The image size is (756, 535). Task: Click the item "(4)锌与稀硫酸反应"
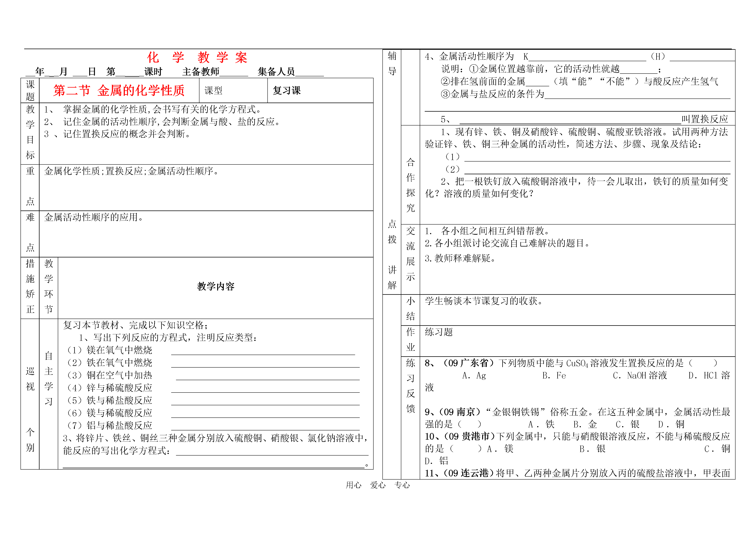tap(109, 388)
